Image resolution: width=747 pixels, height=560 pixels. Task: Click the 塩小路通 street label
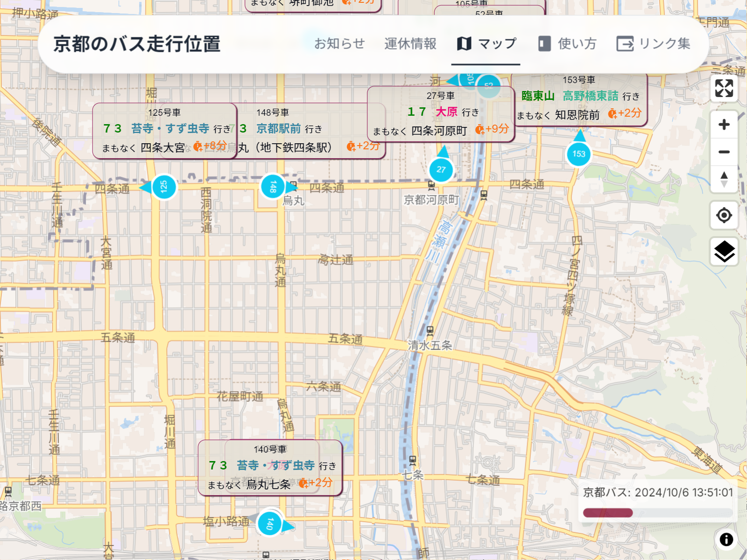(226, 521)
